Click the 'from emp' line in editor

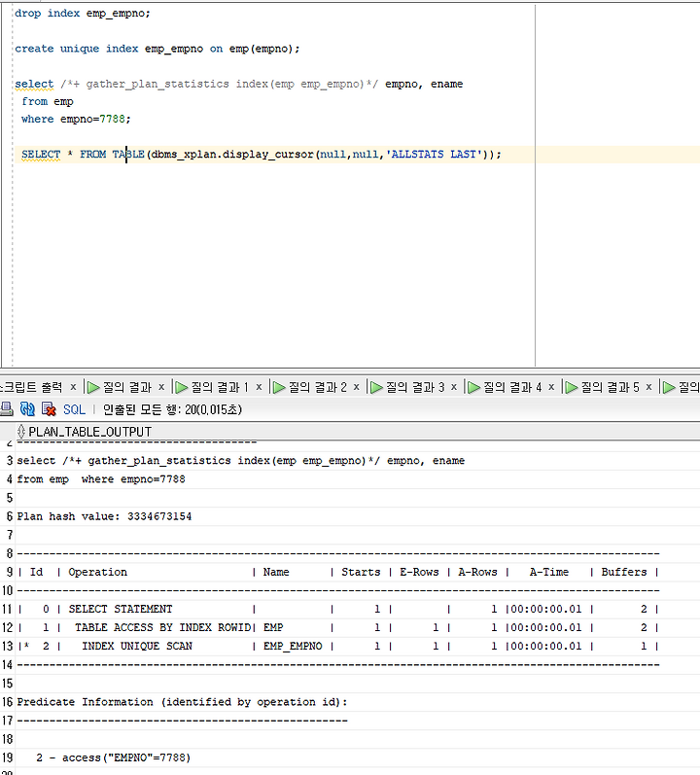(48, 101)
